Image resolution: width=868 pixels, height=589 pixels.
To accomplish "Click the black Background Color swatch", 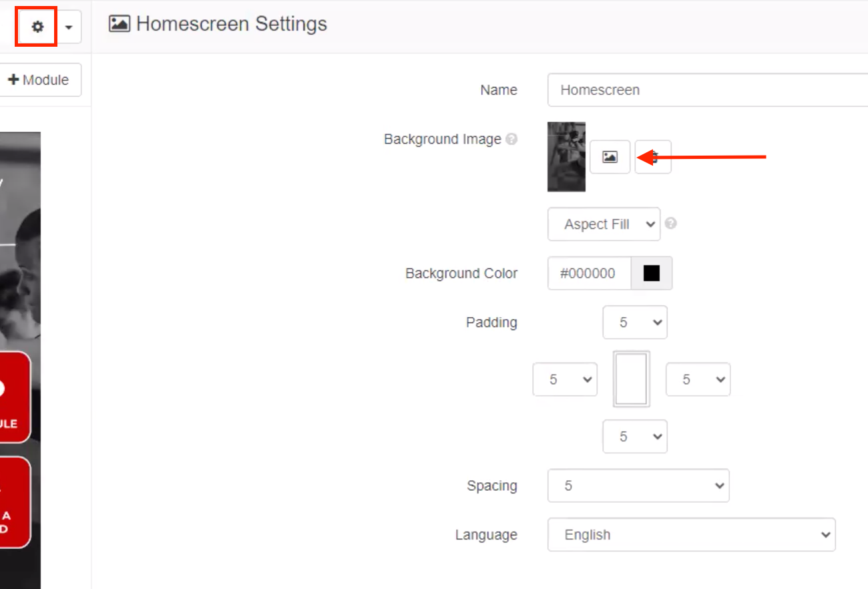I will click(x=651, y=272).
